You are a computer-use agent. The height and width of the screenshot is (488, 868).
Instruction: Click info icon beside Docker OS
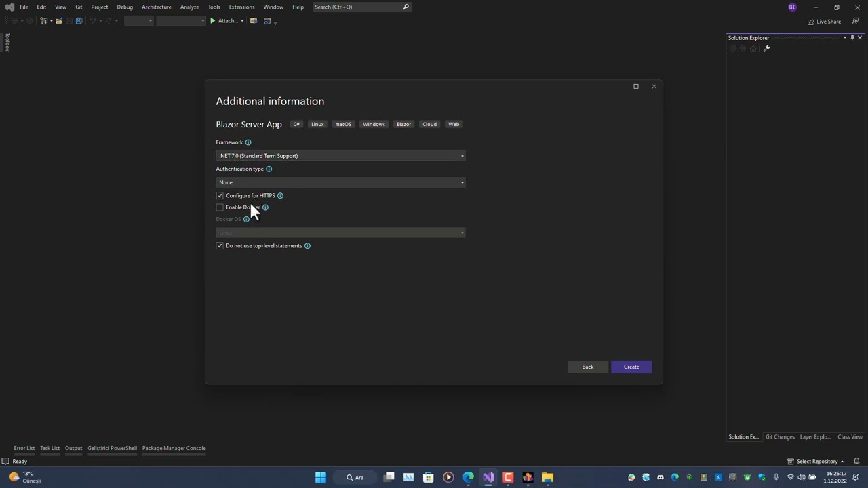coord(246,219)
